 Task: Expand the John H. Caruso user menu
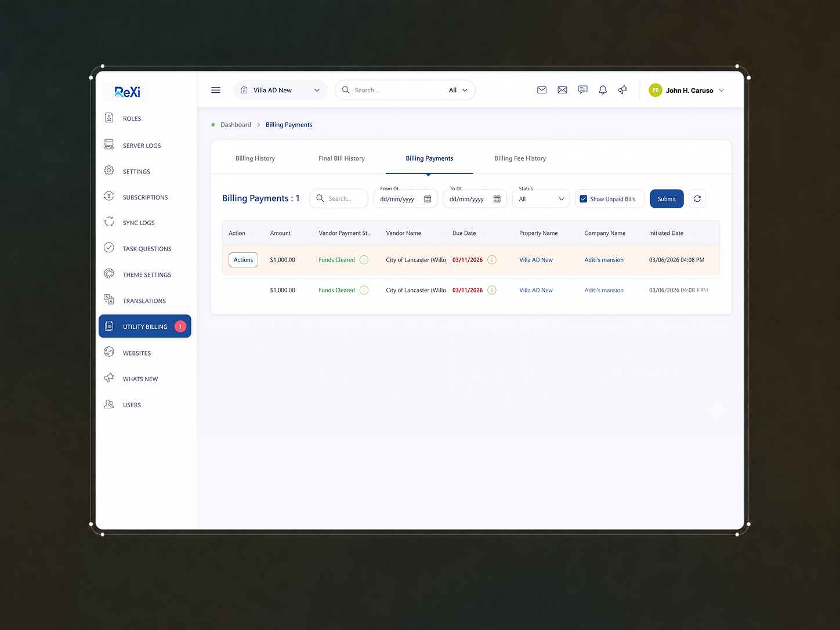tap(722, 90)
